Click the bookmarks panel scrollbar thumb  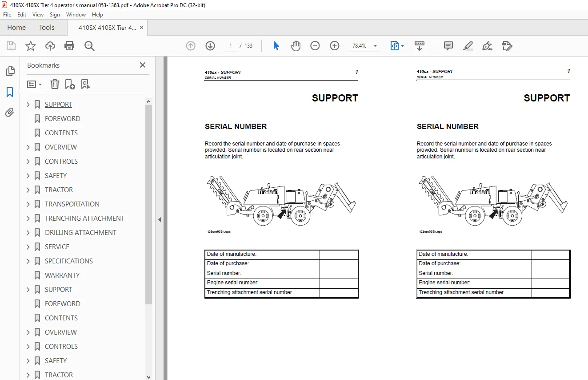coord(149,205)
